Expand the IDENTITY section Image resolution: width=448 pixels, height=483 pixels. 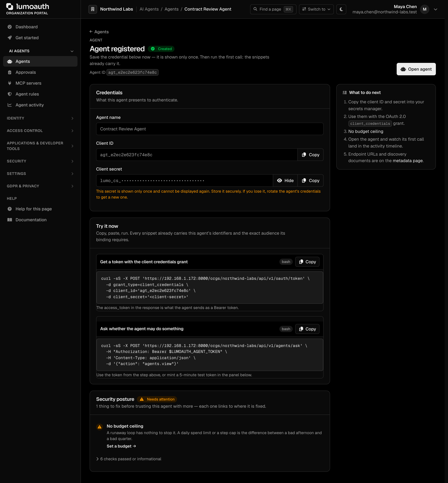pos(40,118)
